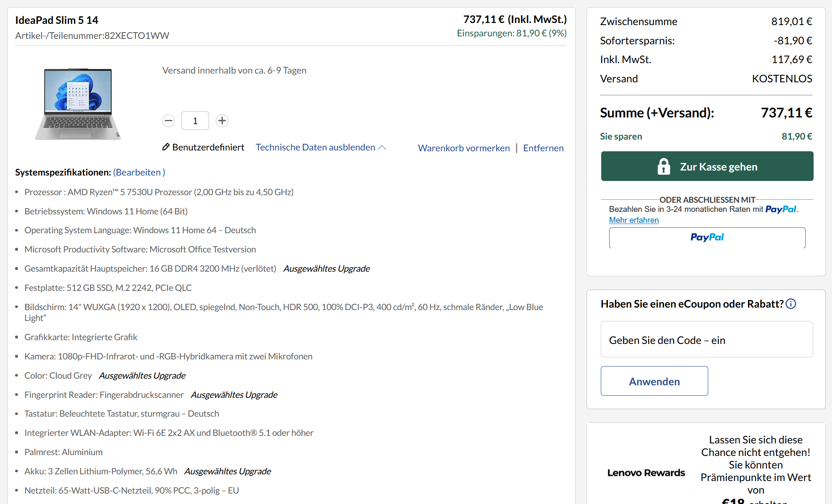Click the Inkl. MwSt. 117,69 € value
Screen dimensions: 832x504
click(792, 59)
